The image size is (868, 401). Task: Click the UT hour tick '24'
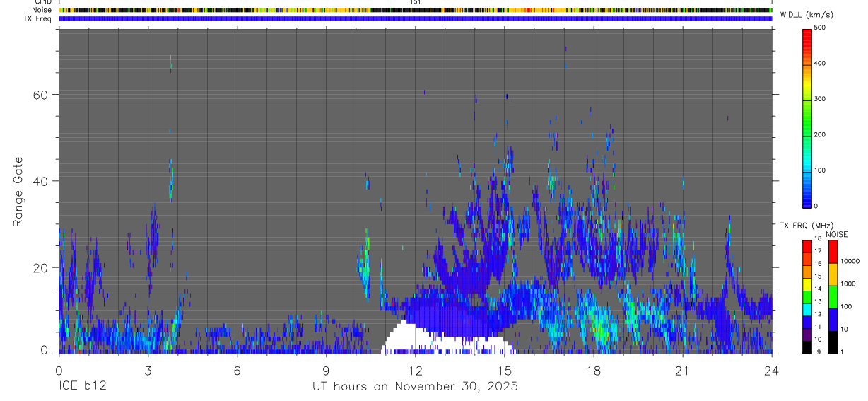tap(772, 369)
